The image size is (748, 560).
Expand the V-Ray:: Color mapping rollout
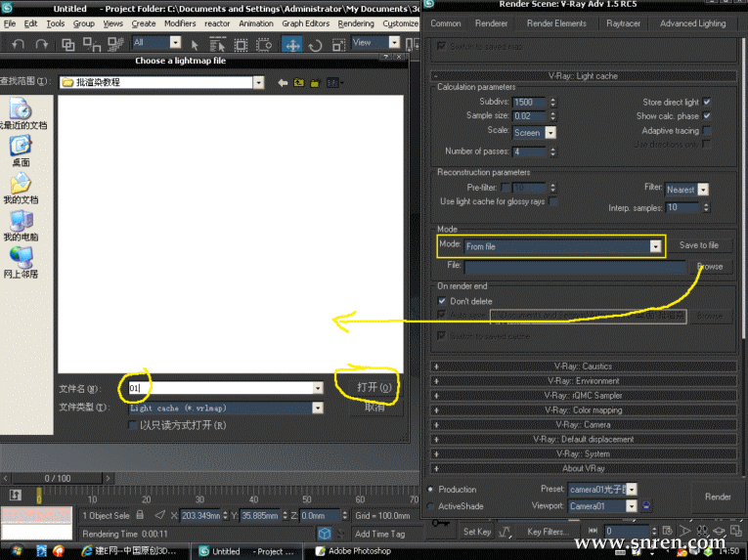click(x=584, y=410)
